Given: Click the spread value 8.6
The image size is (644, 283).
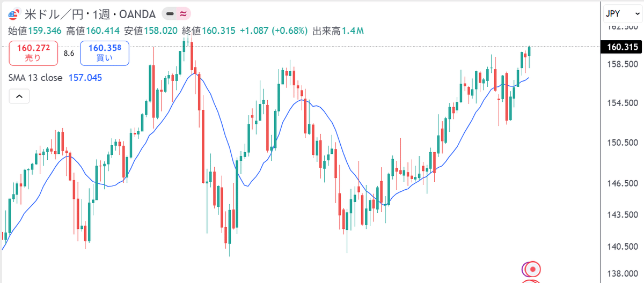Looking at the screenshot, I should 69,53.
